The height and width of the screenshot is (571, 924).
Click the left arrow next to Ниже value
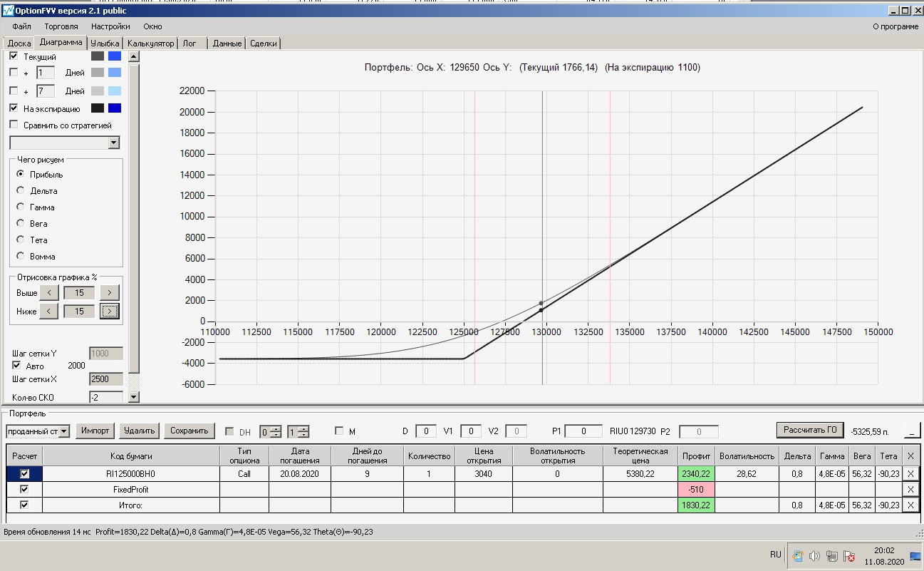(x=48, y=311)
